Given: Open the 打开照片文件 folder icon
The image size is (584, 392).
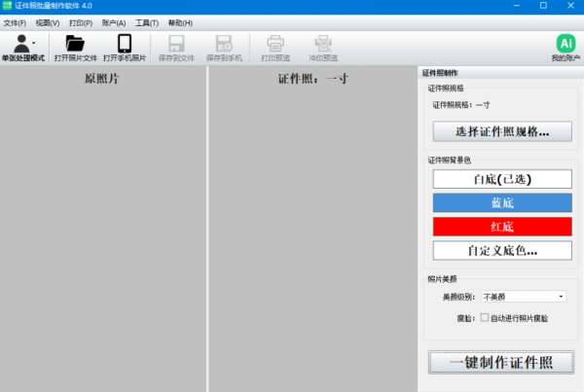Looking at the screenshot, I should [75, 44].
